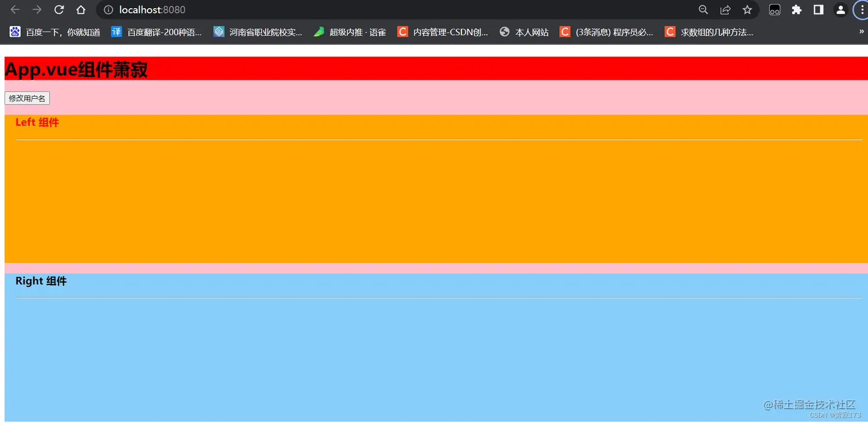
Task: Open the Extensions puzzle icon
Action: 796,10
